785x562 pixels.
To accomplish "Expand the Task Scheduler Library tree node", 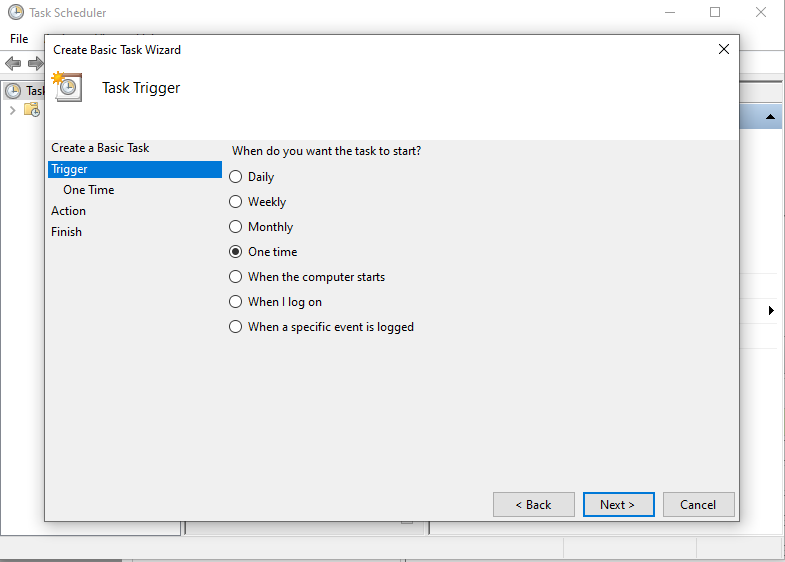I will (x=13, y=110).
